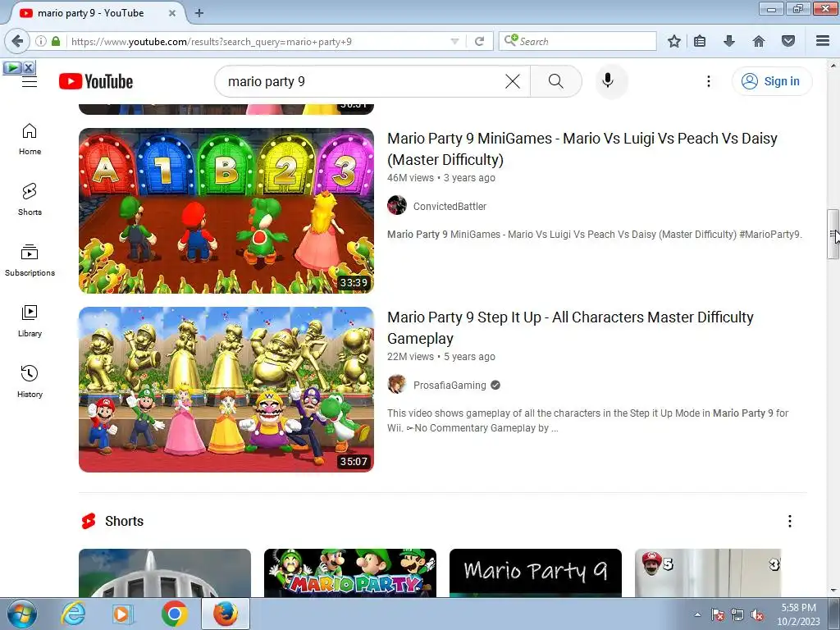840x630 pixels.
Task: Go to Home in the sidebar
Action: tap(30, 139)
